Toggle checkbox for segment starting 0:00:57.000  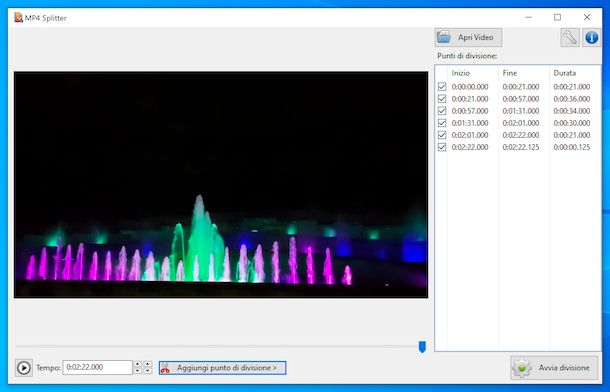(442, 110)
